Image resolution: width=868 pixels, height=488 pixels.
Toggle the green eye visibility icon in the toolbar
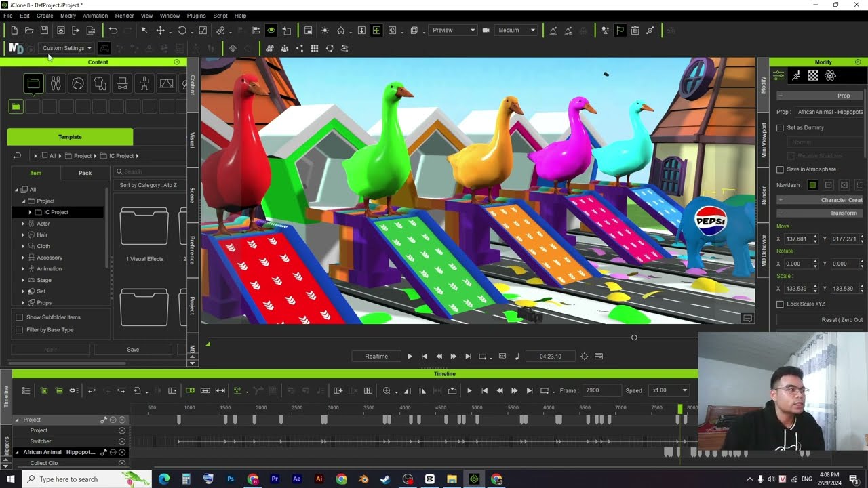click(271, 30)
